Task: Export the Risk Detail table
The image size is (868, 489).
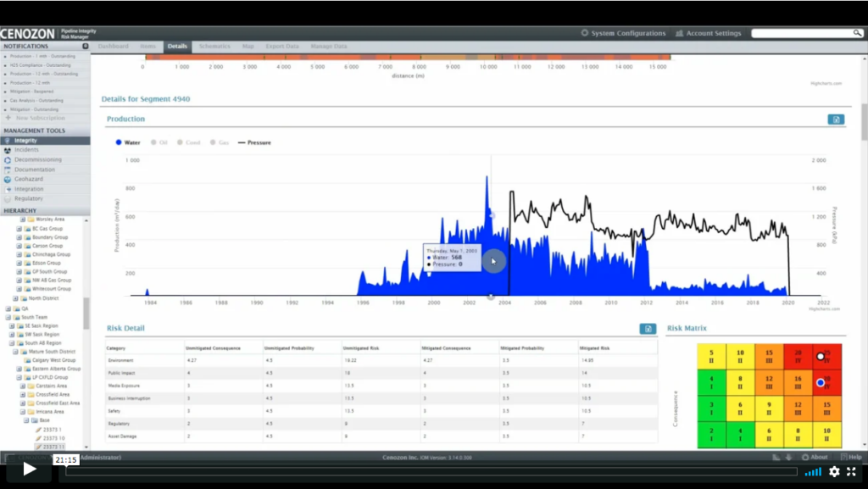Action: click(648, 329)
